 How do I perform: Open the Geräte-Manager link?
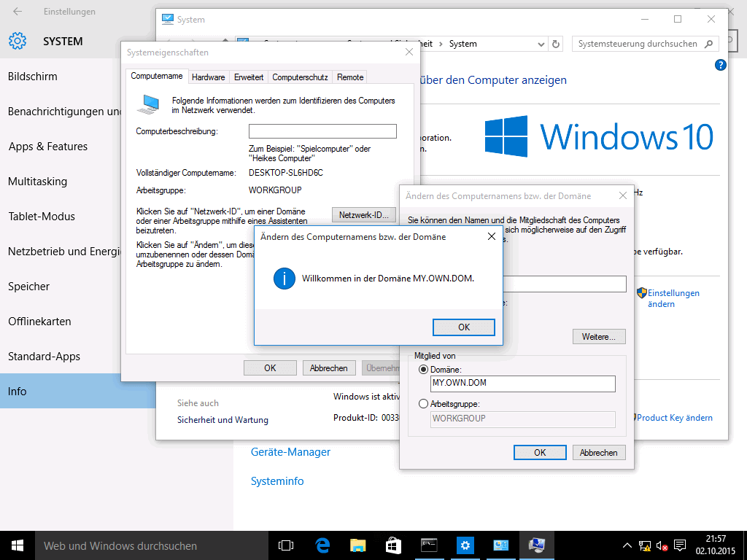(x=290, y=452)
